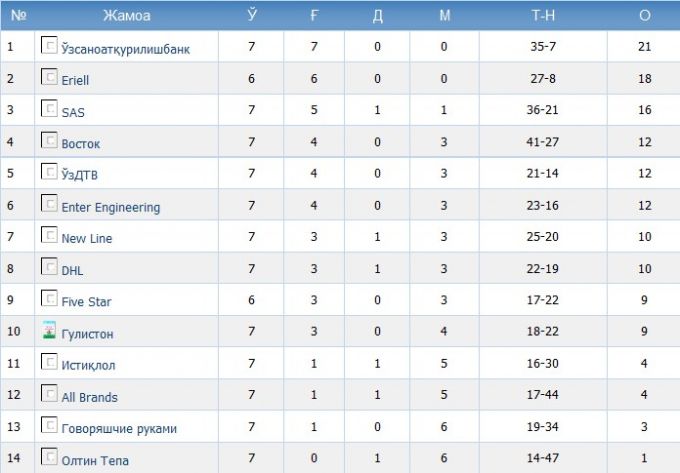Click the 35-7 goal difference cell
The image size is (680, 473).
tap(543, 46)
